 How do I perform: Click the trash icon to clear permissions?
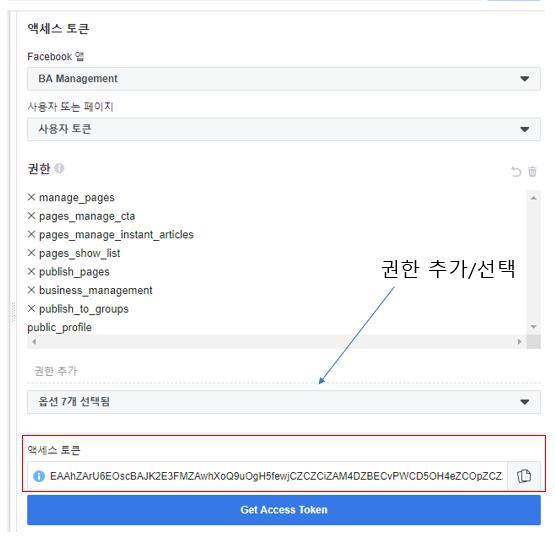[532, 172]
